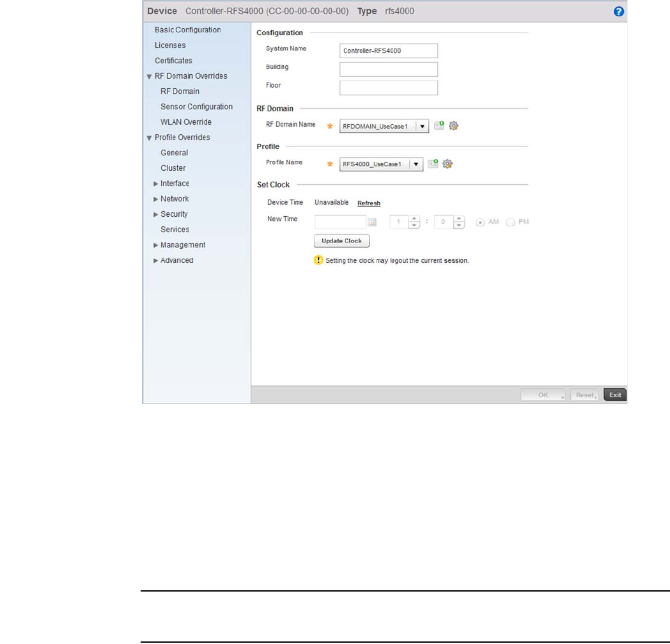
Task: Expand the Network node
Action: coord(155,199)
